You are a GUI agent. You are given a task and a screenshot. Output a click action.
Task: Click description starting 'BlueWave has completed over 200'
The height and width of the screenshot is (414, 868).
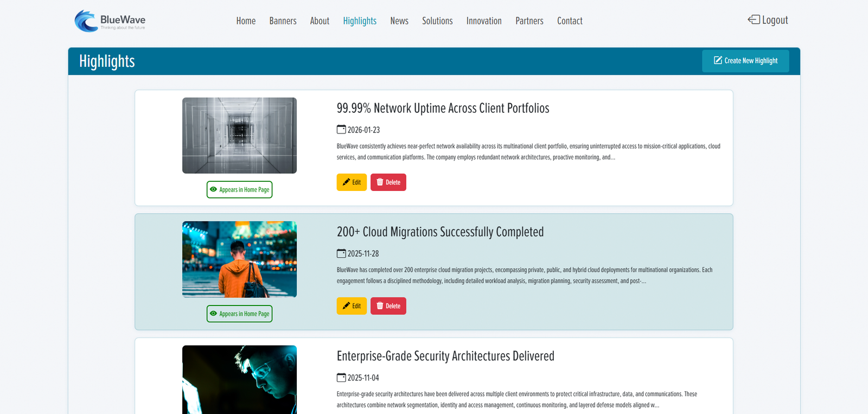(x=525, y=276)
